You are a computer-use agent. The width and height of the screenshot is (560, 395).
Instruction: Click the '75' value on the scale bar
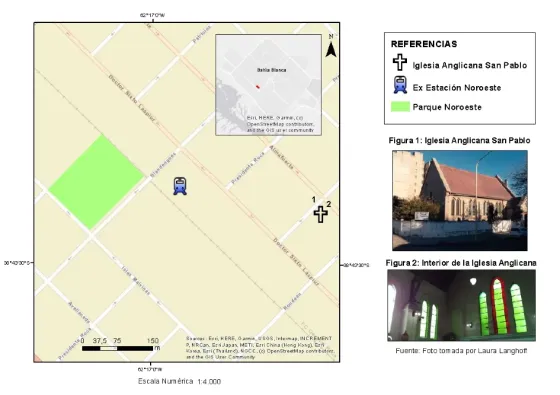click(117, 341)
